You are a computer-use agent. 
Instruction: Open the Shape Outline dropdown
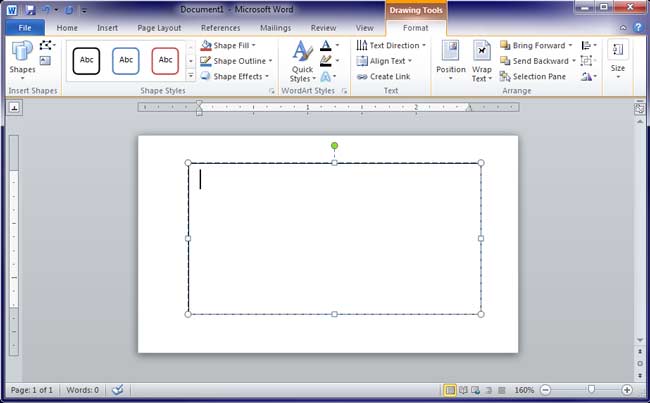pos(236,61)
